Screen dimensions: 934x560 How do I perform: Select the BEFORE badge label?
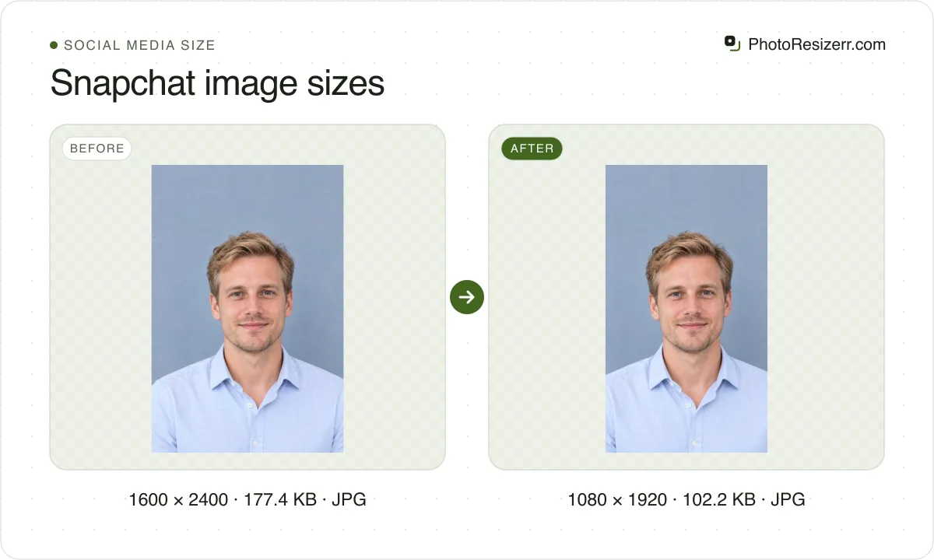(97, 149)
